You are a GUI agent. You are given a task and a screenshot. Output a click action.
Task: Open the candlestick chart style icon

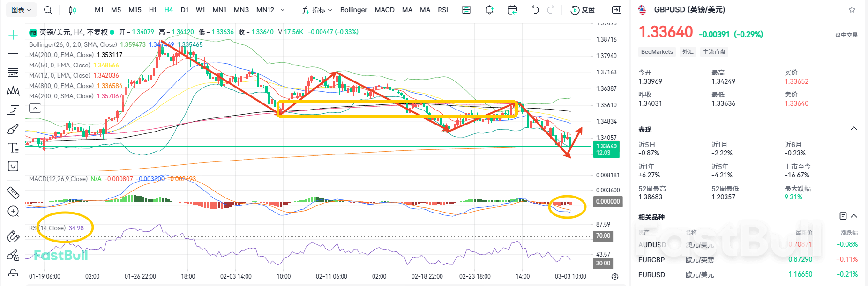(x=73, y=10)
